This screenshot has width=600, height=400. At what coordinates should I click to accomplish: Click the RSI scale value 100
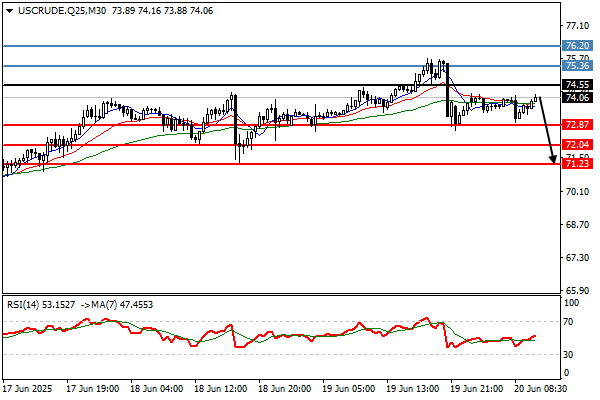(x=572, y=303)
